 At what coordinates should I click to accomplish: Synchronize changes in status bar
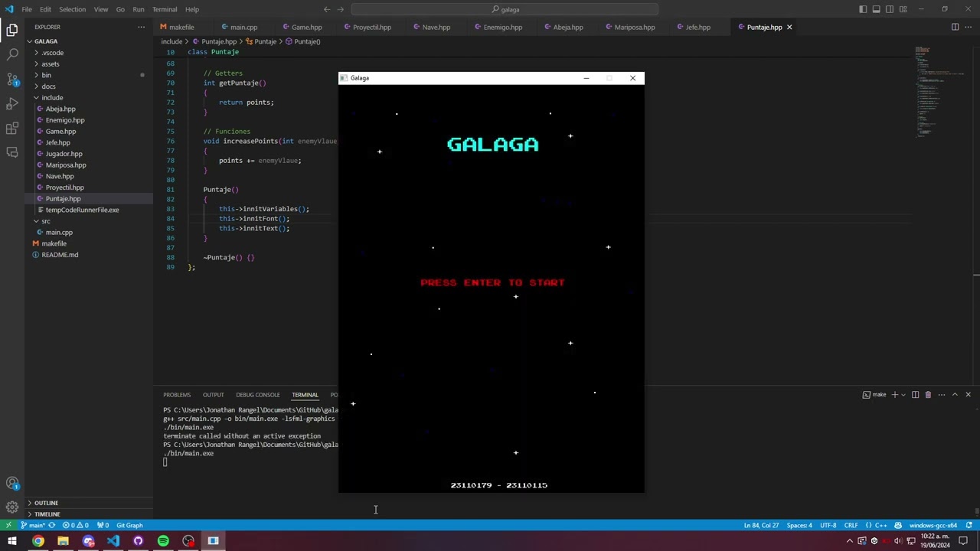pos(52,525)
